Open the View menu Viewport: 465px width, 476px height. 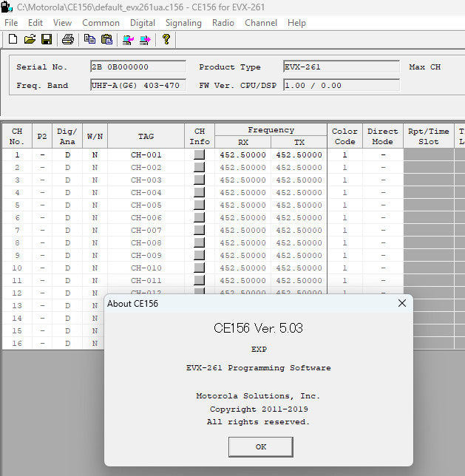tap(62, 23)
